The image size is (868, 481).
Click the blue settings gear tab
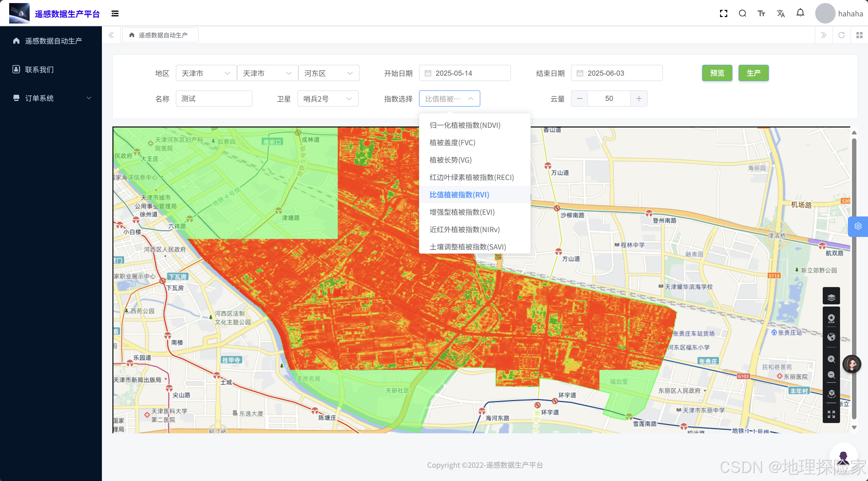(858, 226)
